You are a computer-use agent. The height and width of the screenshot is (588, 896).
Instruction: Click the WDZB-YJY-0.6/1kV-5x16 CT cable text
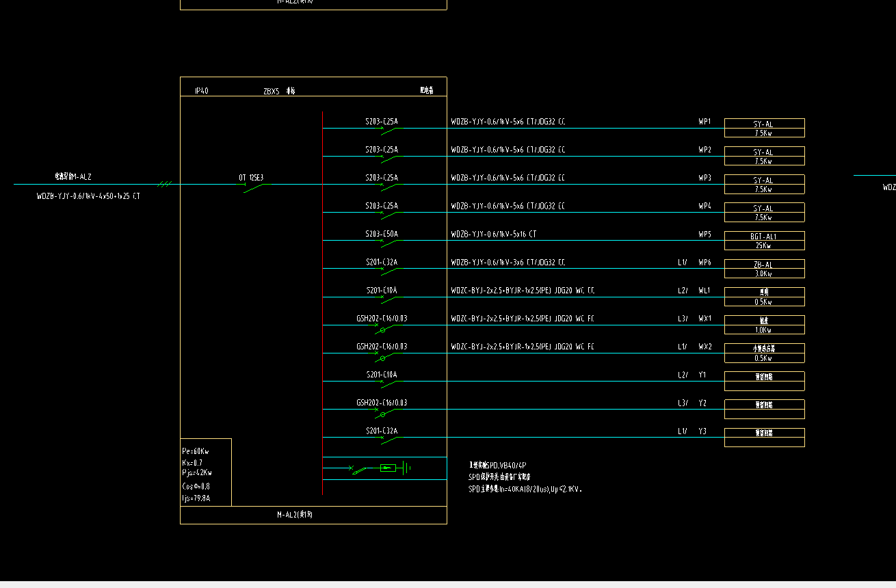(494, 234)
